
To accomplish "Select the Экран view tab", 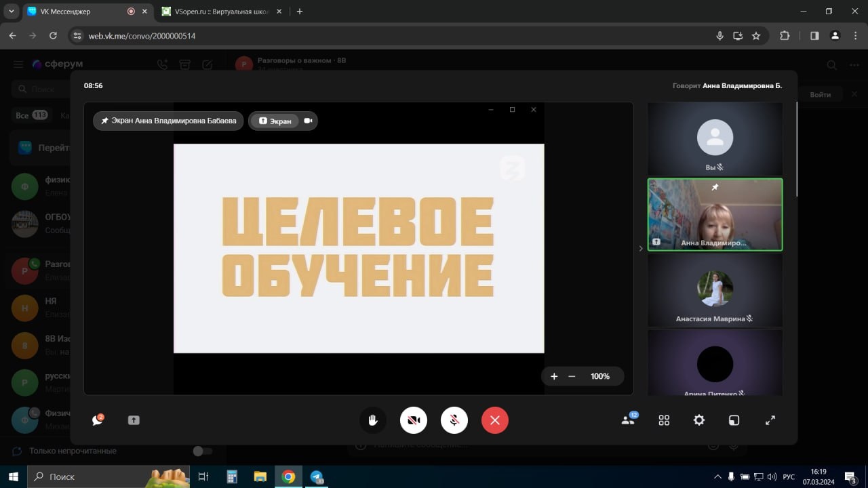I will [275, 121].
